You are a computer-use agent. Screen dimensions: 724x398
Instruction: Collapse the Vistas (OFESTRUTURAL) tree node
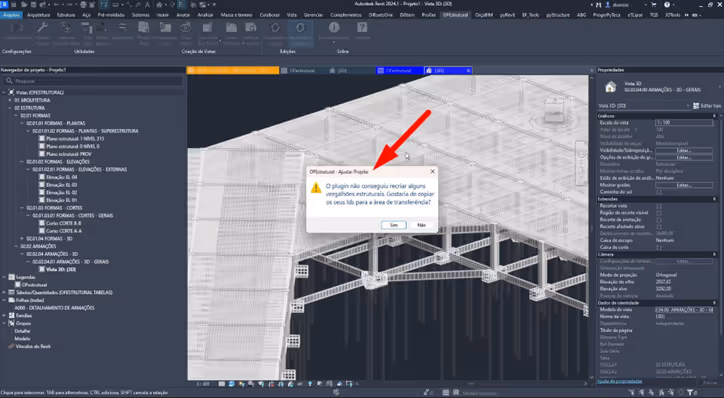[5, 92]
